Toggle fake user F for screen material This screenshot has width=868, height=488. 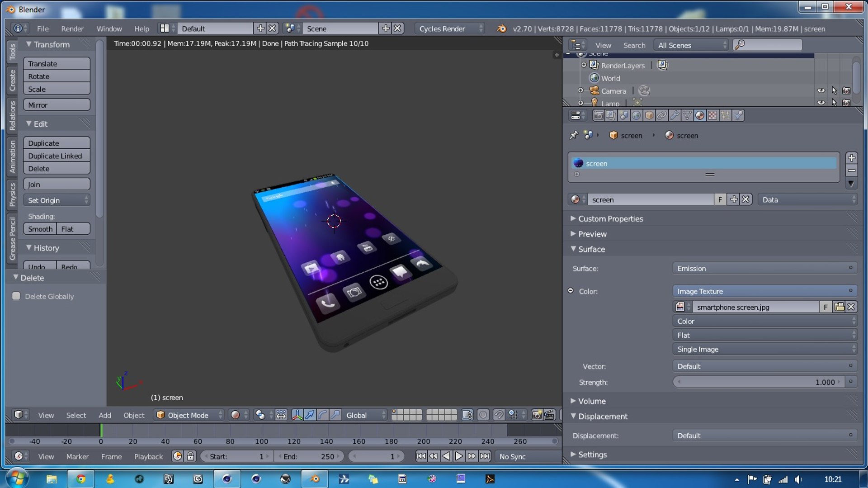tap(720, 199)
